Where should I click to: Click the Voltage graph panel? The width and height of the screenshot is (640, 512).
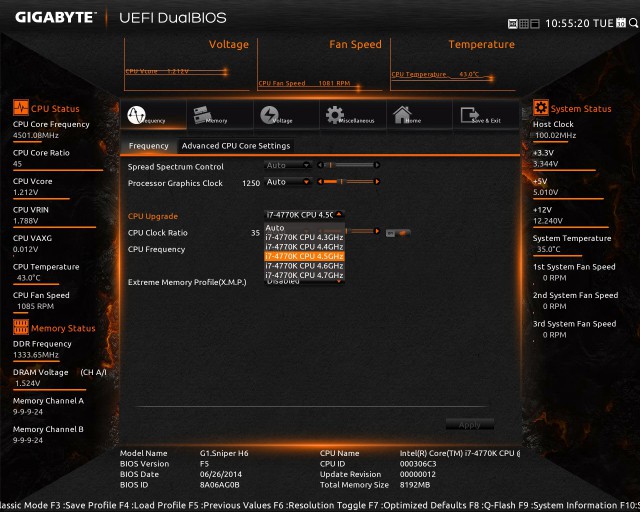pos(187,65)
